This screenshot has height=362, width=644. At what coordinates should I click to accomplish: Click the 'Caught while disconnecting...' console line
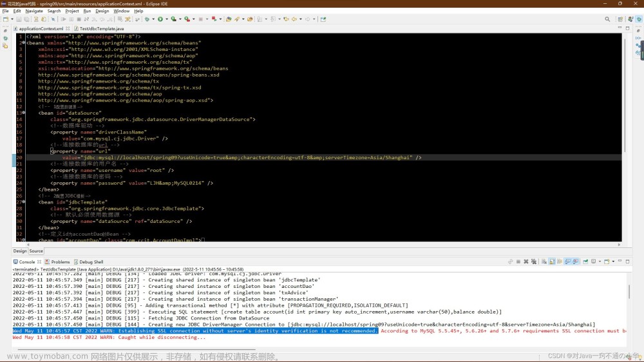pos(109,337)
